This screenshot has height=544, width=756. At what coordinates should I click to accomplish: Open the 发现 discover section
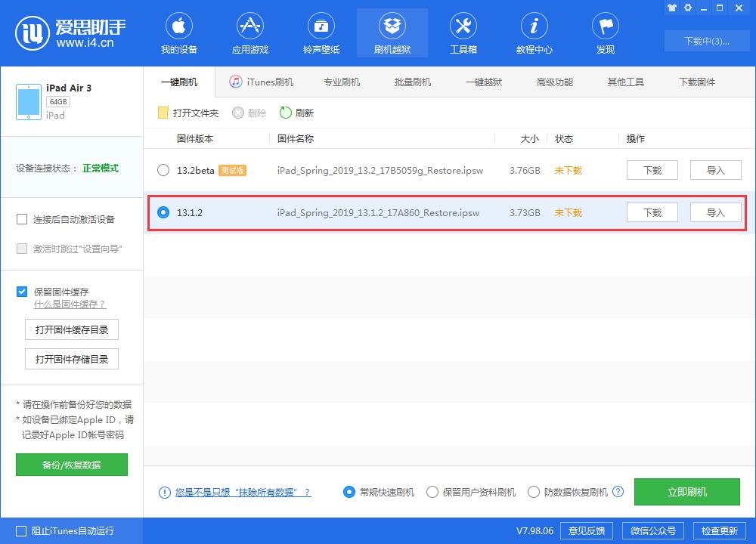pyautogui.click(x=605, y=32)
